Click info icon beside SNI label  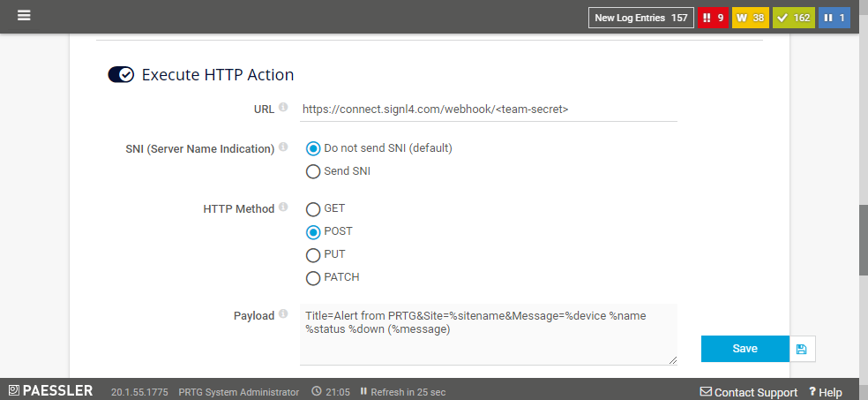(x=283, y=147)
